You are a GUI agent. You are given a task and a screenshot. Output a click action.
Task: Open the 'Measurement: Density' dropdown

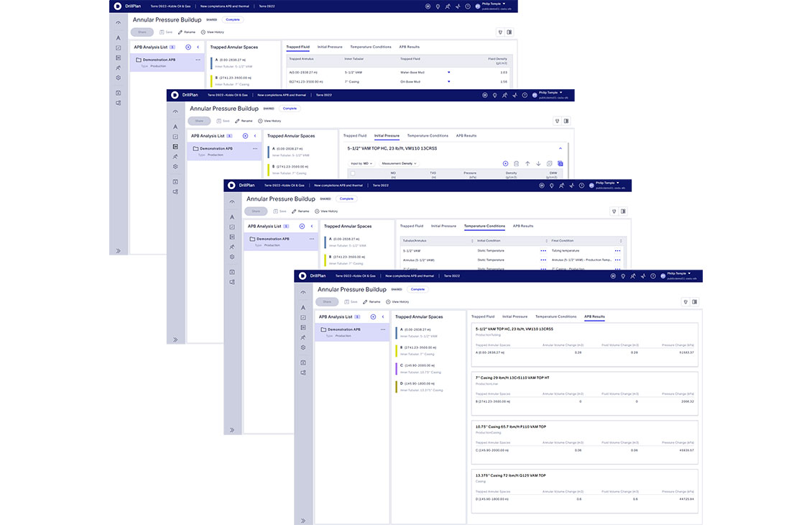(x=399, y=163)
